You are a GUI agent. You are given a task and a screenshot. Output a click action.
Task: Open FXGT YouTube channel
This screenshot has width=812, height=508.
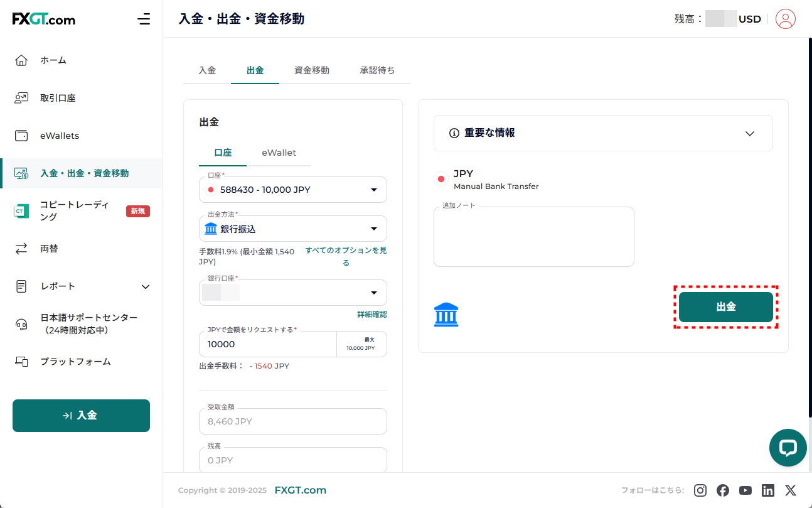pyautogui.click(x=745, y=490)
